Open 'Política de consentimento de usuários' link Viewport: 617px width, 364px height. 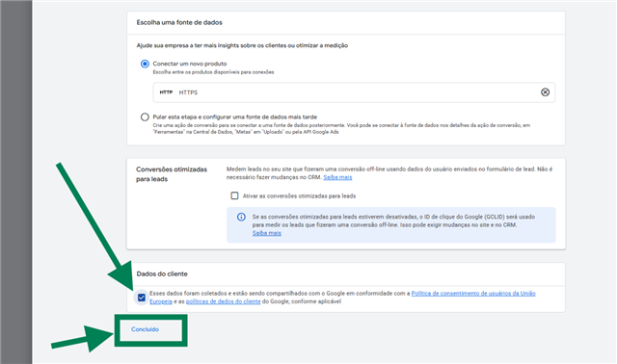(x=473, y=294)
